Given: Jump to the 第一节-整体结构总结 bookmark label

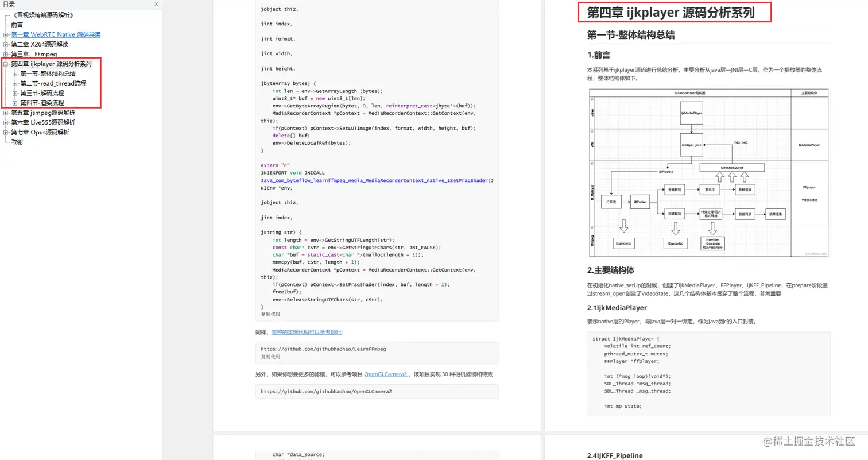Looking at the screenshot, I should click(x=48, y=74).
